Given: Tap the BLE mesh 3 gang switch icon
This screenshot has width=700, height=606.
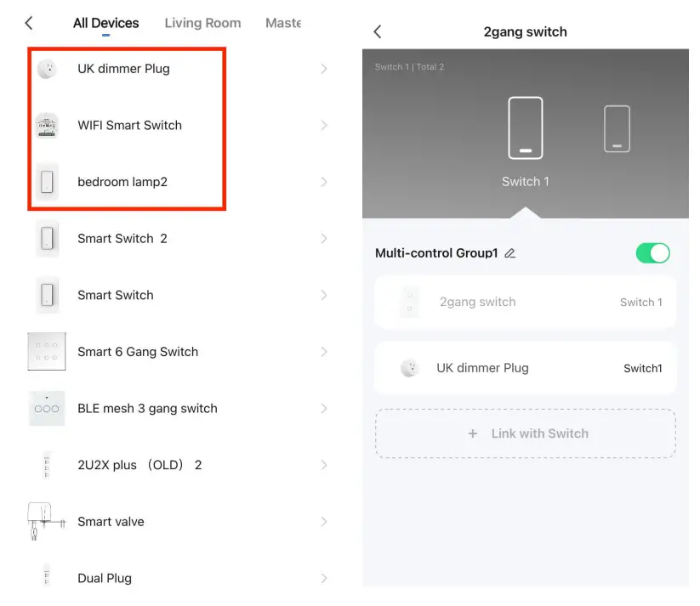Looking at the screenshot, I should 47,409.
